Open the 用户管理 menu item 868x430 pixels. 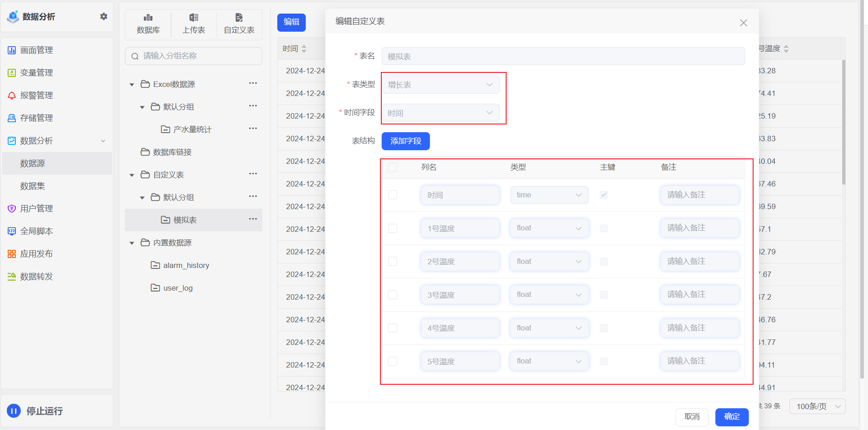coord(37,209)
